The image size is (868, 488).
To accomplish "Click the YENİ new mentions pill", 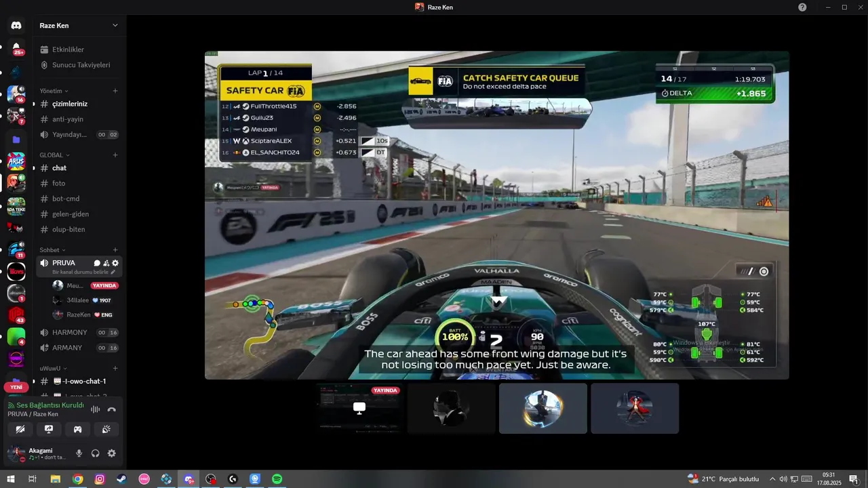I will point(16,387).
